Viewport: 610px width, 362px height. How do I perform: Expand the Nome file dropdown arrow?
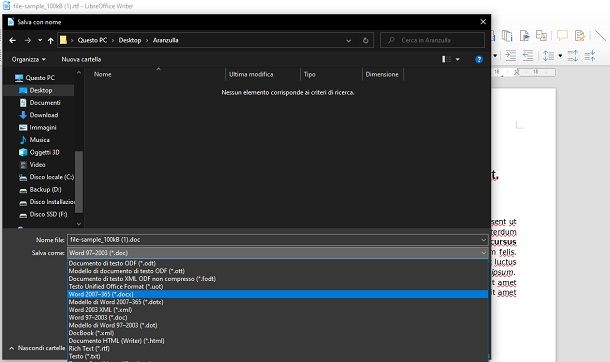(484, 240)
